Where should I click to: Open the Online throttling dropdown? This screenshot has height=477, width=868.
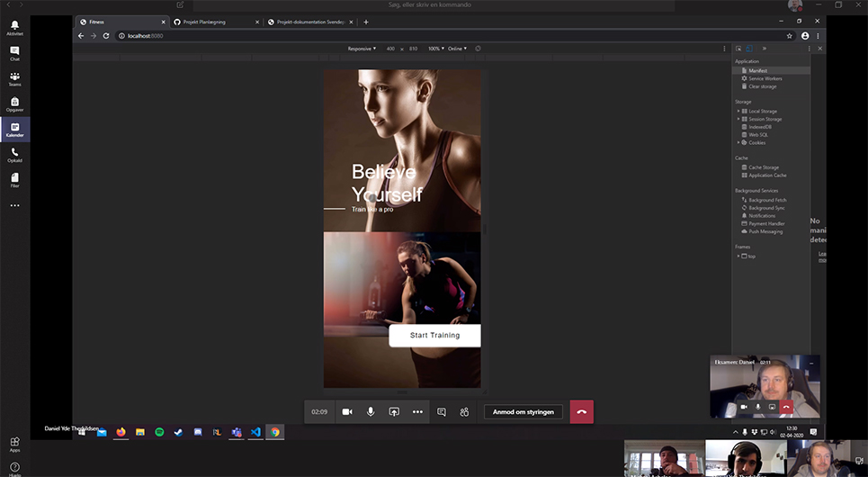457,49
